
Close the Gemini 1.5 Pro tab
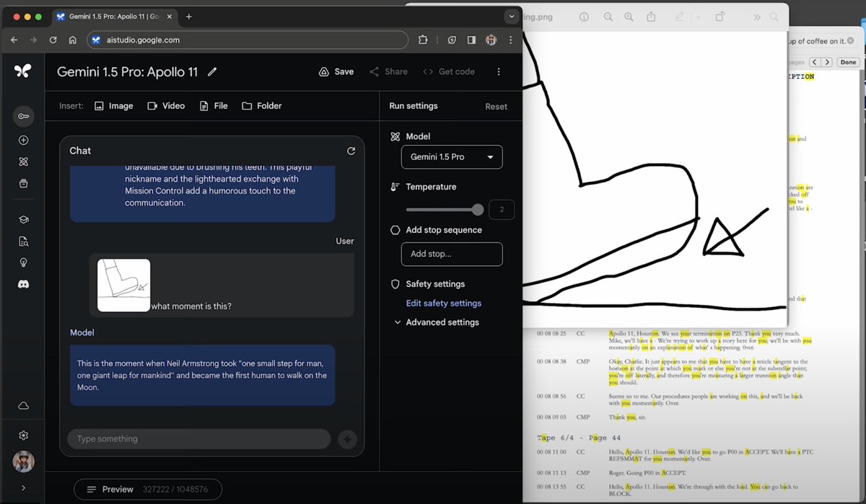(x=170, y=17)
